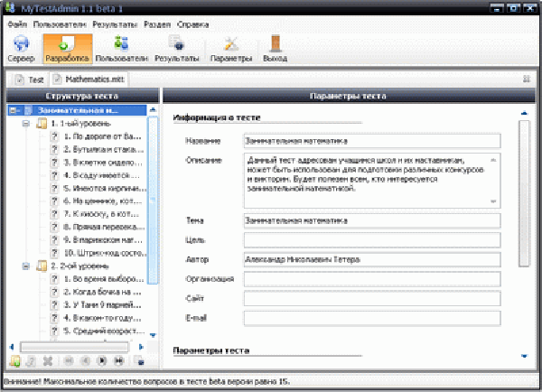Click into the empty Организация field
Screen dimensions: 542x392
click(372, 279)
